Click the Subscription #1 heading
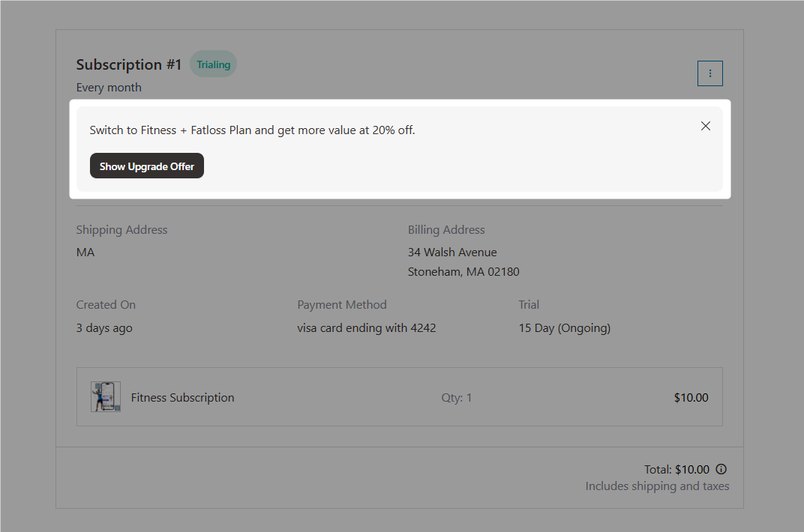 tap(127, 64)
